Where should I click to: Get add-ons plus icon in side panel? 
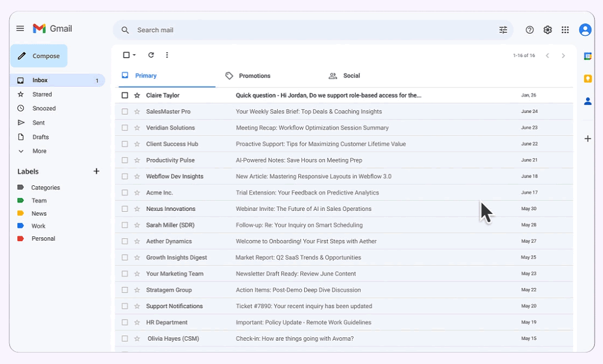tap(588, 139)
